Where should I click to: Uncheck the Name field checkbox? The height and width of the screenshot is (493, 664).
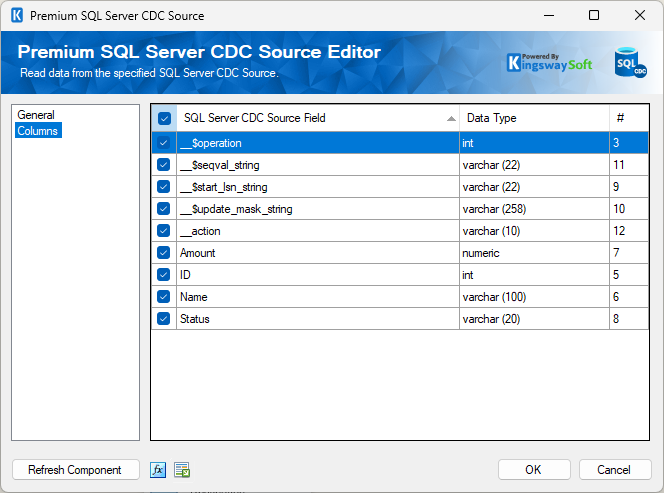click(x=163, y=297)
